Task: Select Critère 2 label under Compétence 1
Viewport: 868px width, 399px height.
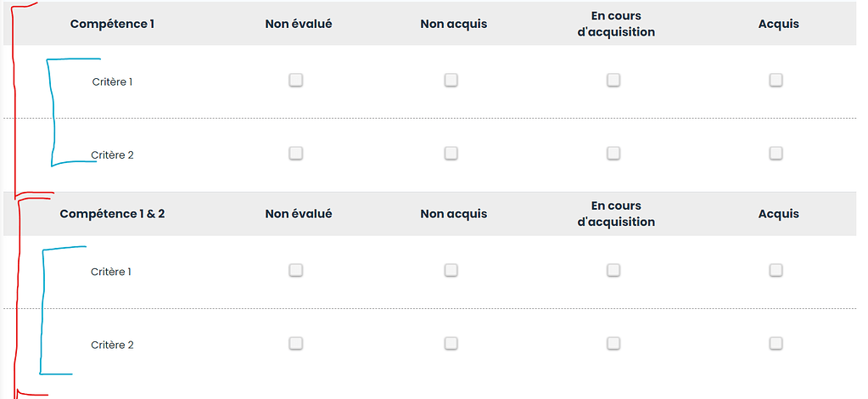Action: (x=112, y=155)
